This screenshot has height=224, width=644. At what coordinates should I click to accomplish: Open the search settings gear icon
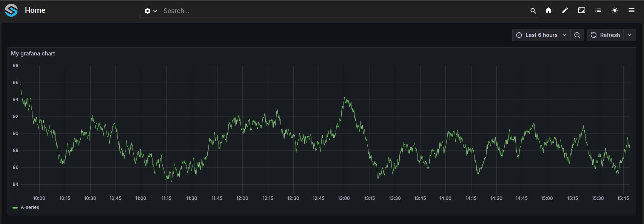click(x=148, y=11)
